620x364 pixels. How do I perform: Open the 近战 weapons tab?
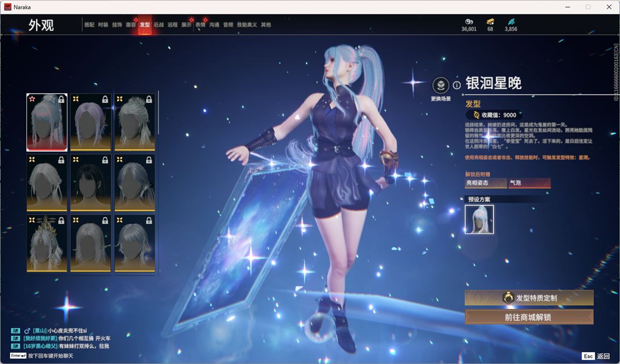tap(159, 25)
